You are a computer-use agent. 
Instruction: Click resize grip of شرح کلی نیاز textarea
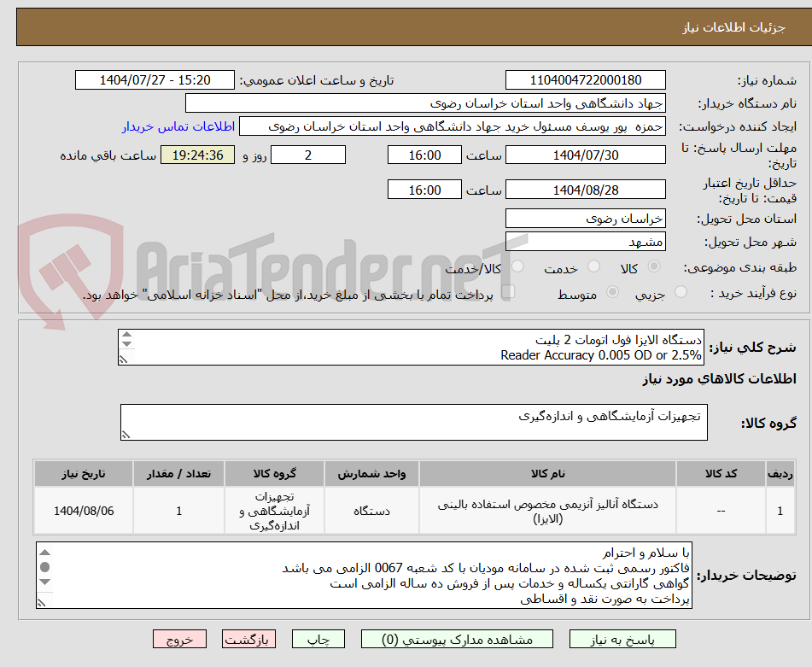(123, 360)
